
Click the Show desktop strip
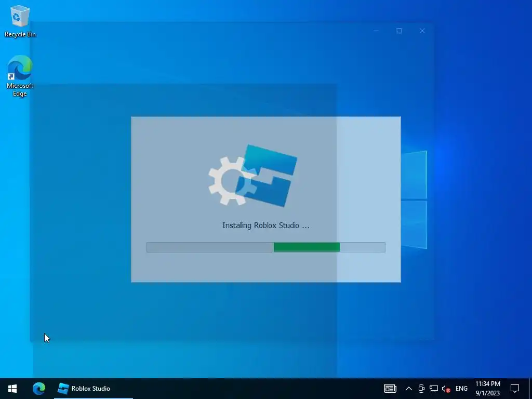click(530, 389)
